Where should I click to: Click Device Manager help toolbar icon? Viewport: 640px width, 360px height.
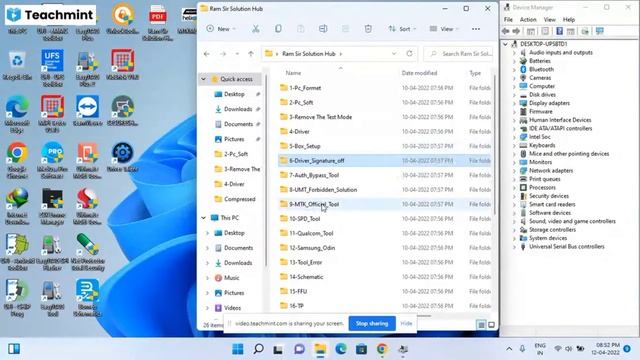click(x=560, y=31)
